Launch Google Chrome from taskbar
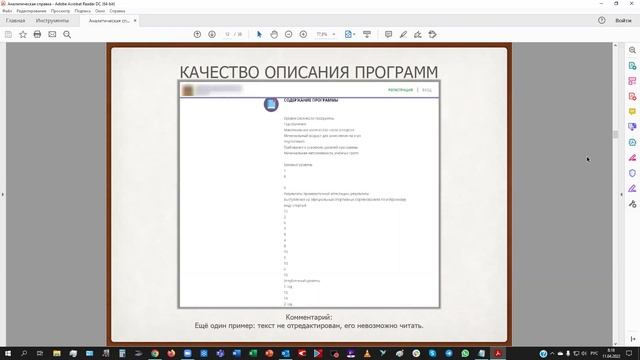The width and height of the screenshot is (640, 360). point(155,353)
